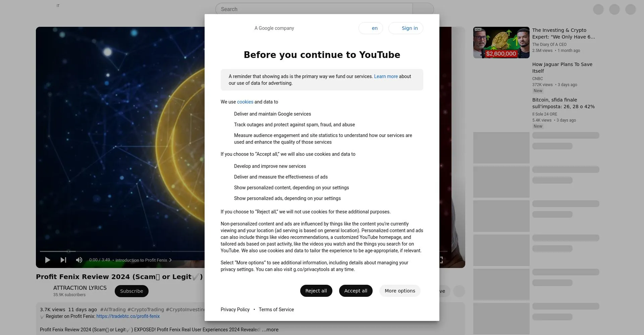Image resolution: width=644 pixels, height=335 pixels.
Task: Skip to next video icon
Action: click(x=63, y=260)
